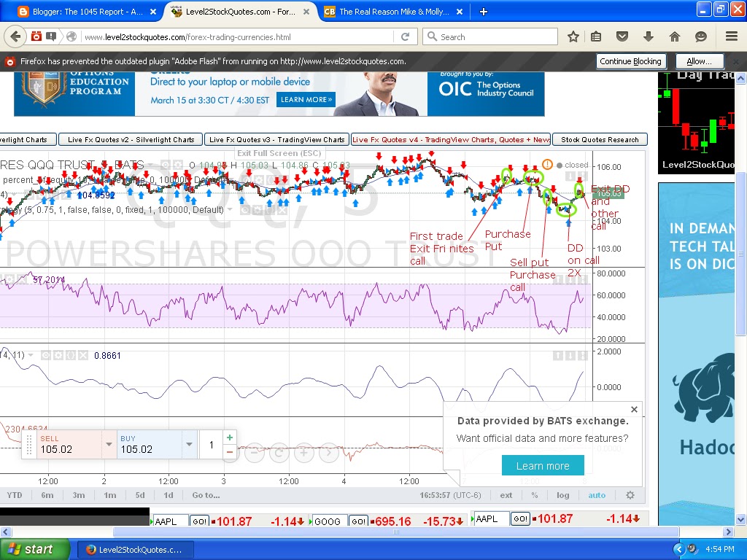The height and width of the screenshot is (560, 747).
Task: Open the Firefox downloads arrow
Action: point(648,36)
